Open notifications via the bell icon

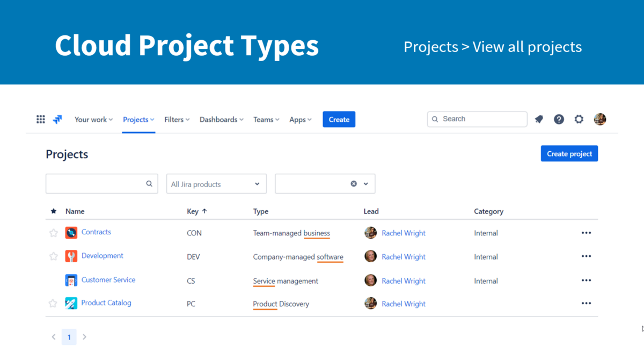[x=539, y=119]
